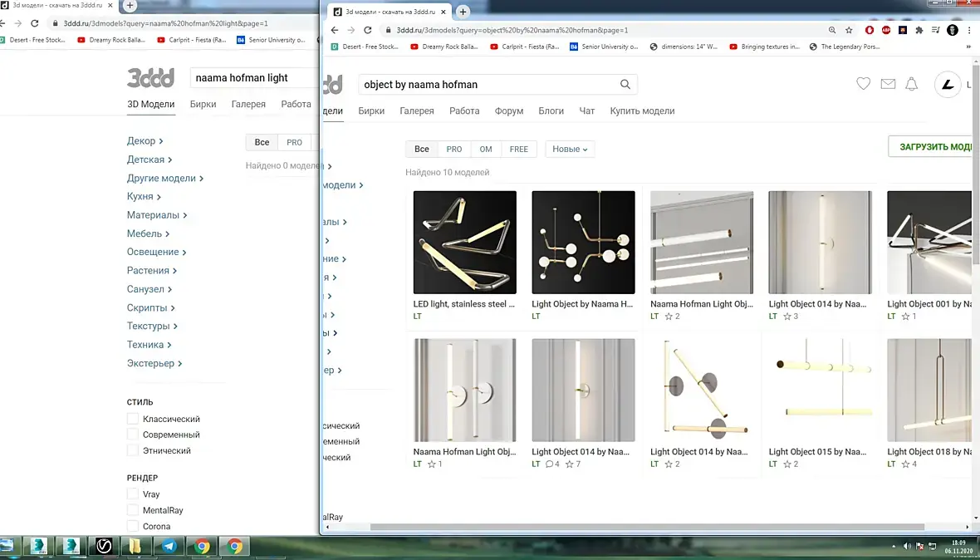Go back in the front browser window
This screenshot has width=980, height=560.
coord(335,30)
